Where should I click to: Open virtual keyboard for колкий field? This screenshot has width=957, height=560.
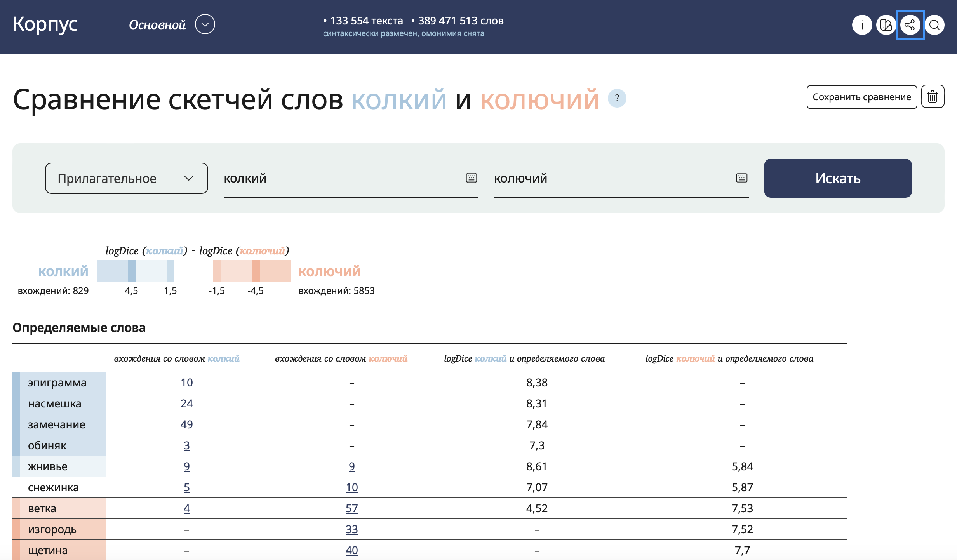[471, 178]
